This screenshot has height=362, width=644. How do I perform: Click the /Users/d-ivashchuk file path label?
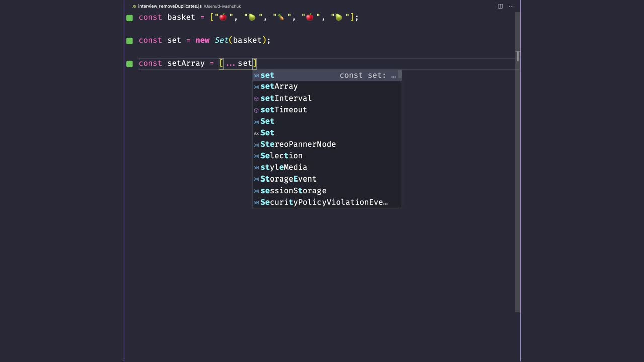(x=222, y=6)
